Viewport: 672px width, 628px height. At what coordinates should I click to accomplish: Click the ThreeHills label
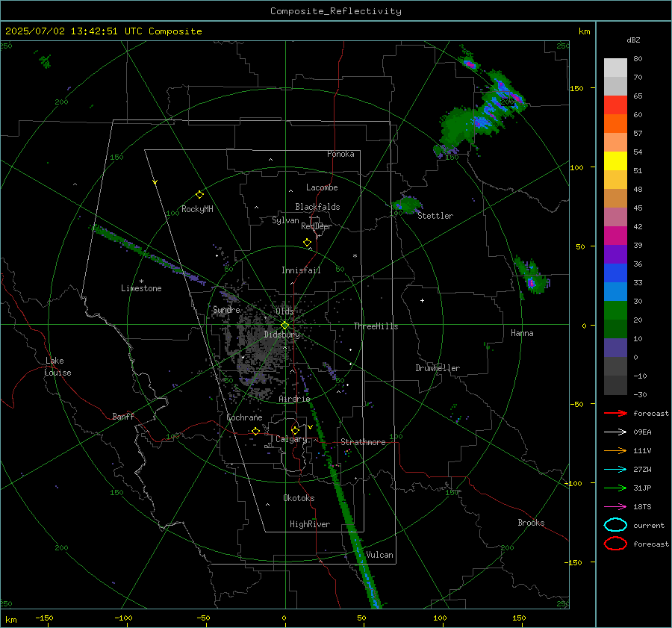click(x=376, y=326)
